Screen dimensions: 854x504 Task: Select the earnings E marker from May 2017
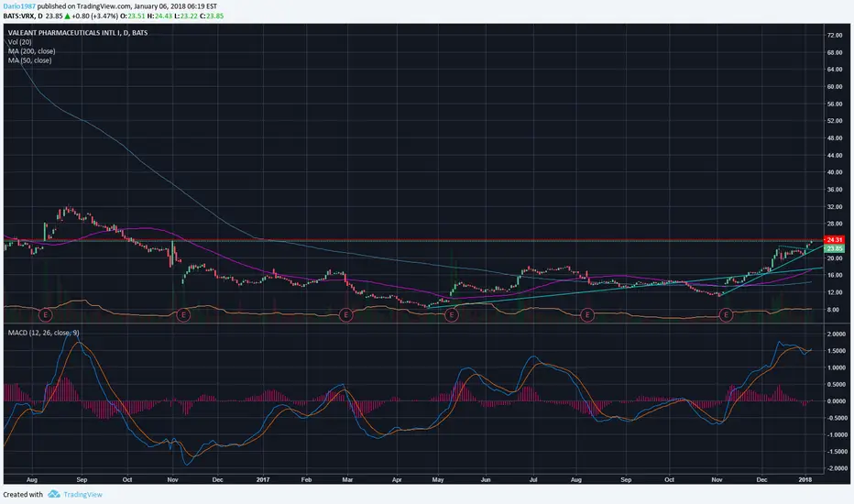coord(451,315)
